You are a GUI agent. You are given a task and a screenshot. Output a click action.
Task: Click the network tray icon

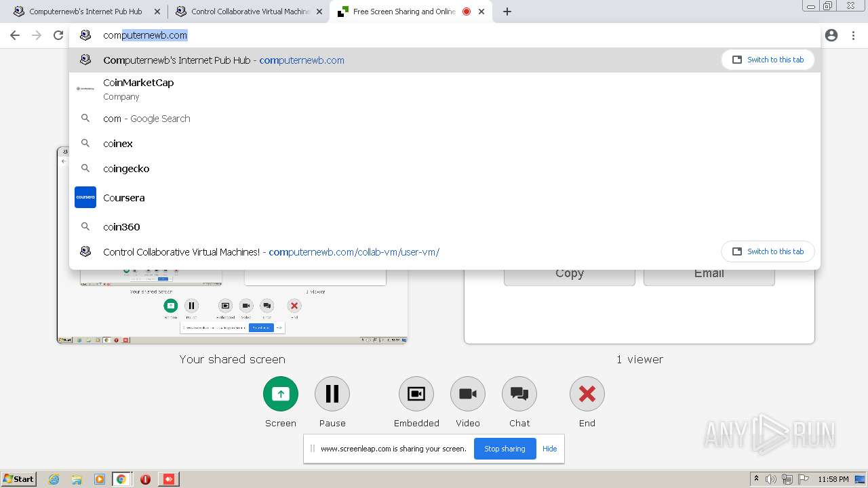point(787,479)
